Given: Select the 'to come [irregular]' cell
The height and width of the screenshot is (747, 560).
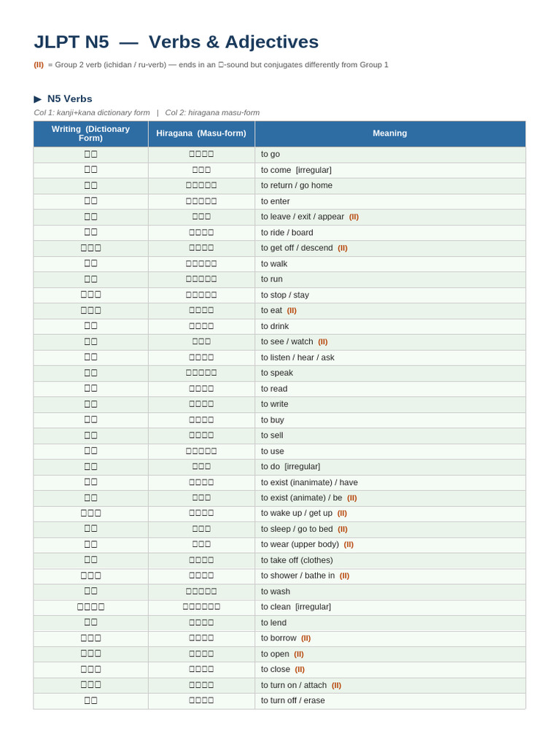Looking at the screenshot, I should (x=390, y=170).
